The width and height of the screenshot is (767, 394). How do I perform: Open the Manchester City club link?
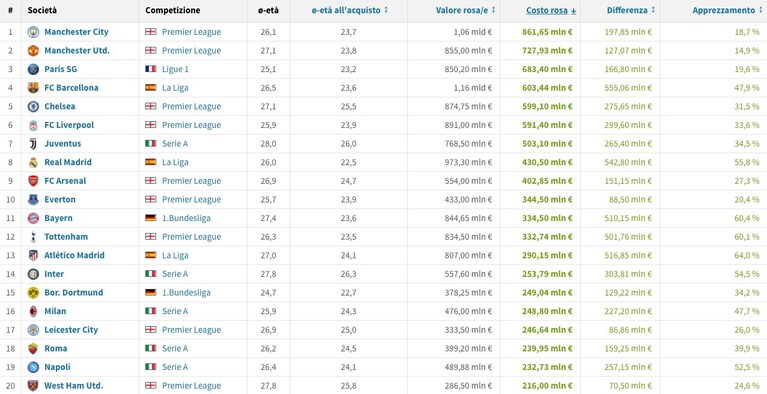click(76, 32)
